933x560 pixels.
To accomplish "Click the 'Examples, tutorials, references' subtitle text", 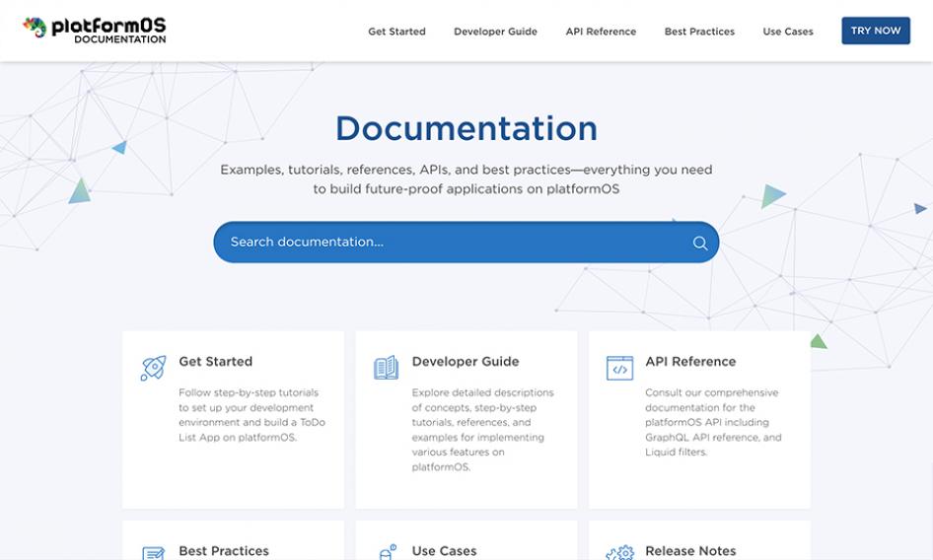I will [466, 179].
